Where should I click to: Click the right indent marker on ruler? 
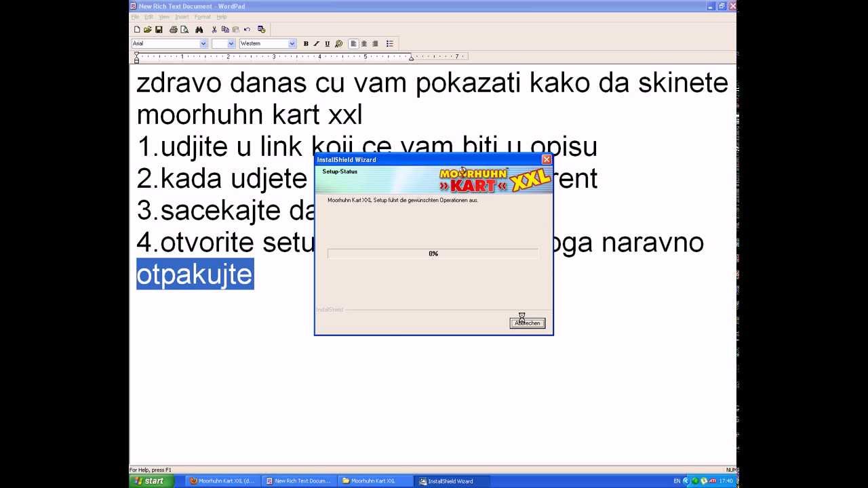pos(411,58)
